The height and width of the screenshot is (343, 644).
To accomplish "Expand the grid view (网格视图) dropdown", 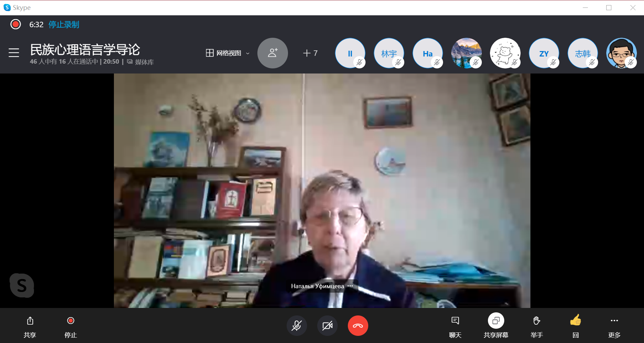I will (x=228, y=53).
